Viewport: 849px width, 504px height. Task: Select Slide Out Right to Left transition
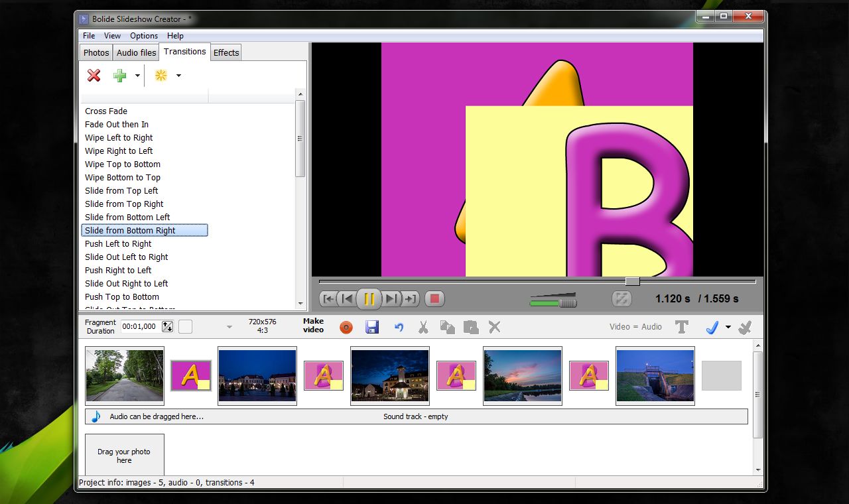(x=127, y=284)
